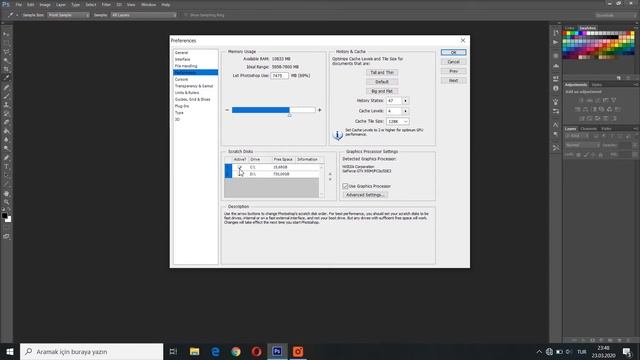640x360 pixels.
Task: Select the Clone Stamp tool
Action: 7,105
